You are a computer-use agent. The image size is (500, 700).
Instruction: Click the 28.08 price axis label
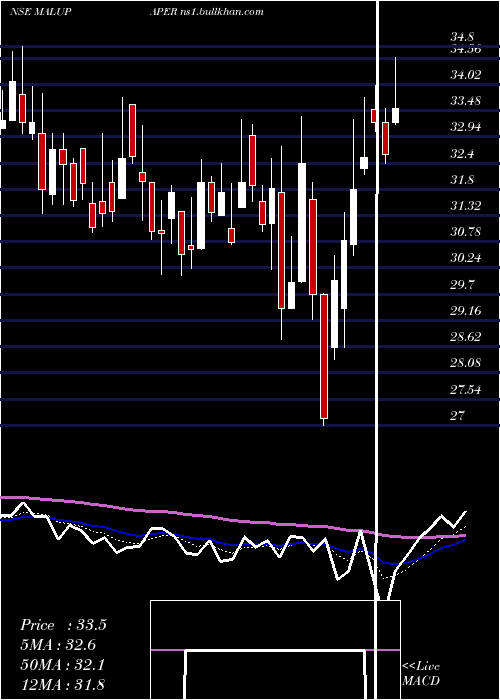(466, 362)
